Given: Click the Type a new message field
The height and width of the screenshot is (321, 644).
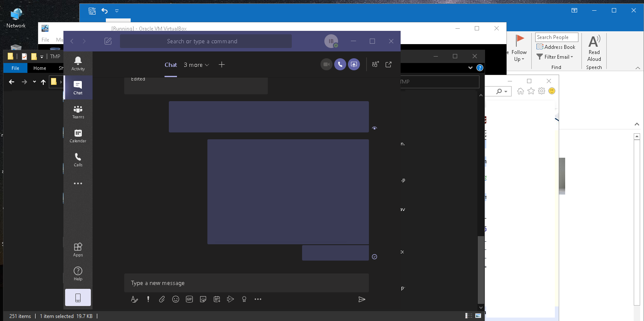Looking at the screenshot, I should point(246,283).
